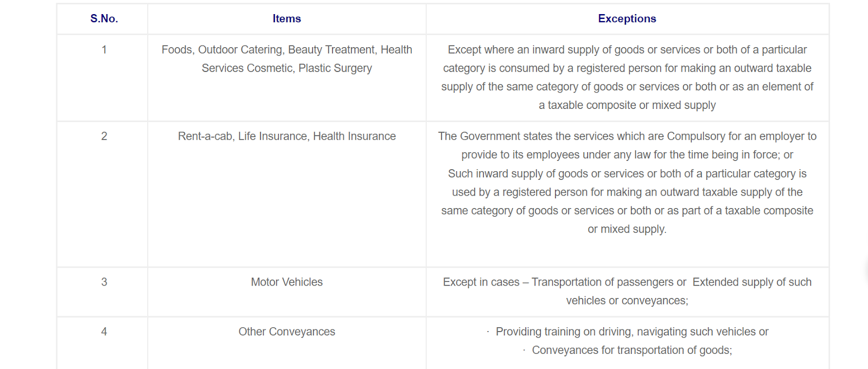The height and width of the screenshot is (369, 868).
Task: Select serial number 2 cell
Action: click(x=104, y=137)
